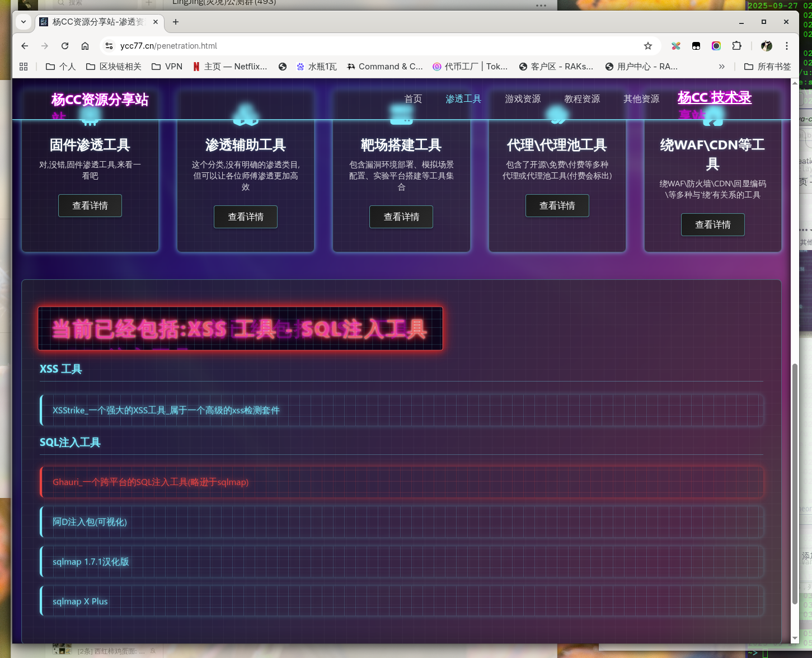Open the user profile avatar icon

(x=767, y=46)
